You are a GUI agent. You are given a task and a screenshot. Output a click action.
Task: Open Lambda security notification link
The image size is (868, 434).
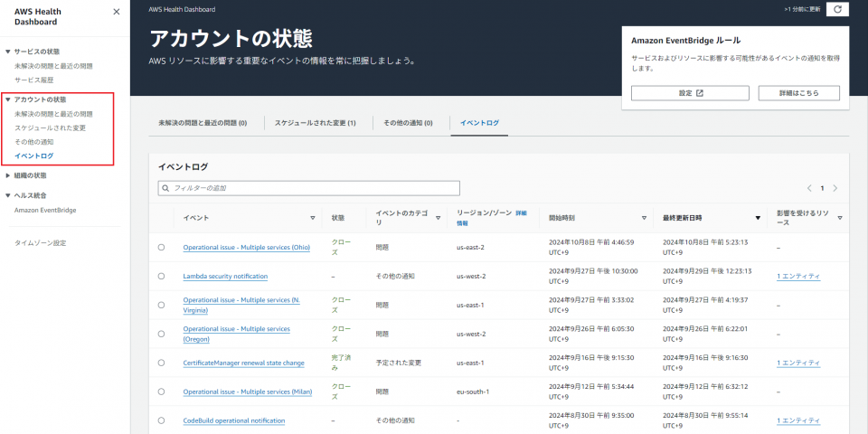click(x=225, y=277)
